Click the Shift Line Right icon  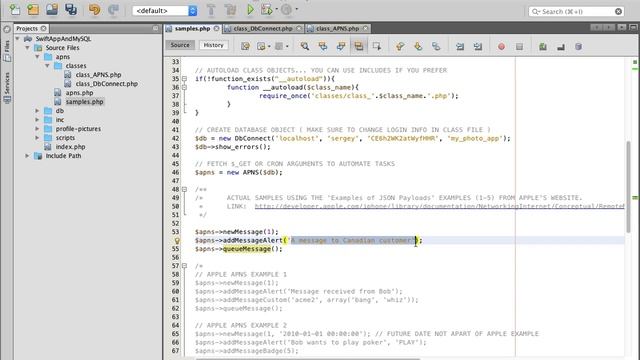tap(478, 47)
